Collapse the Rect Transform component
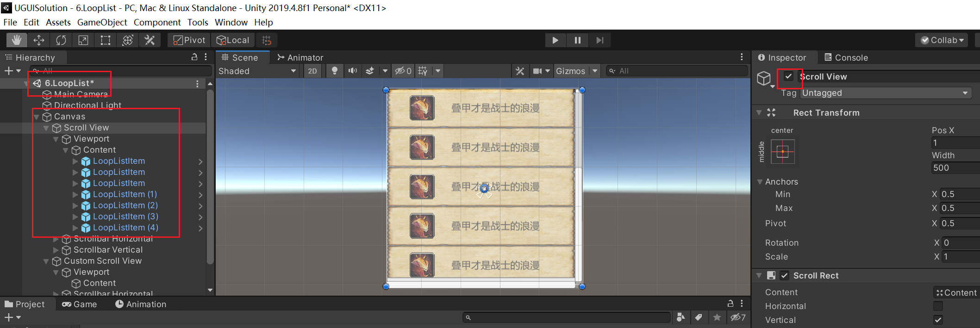Screen dimensions: 980x328 click(x=759, y=113)
